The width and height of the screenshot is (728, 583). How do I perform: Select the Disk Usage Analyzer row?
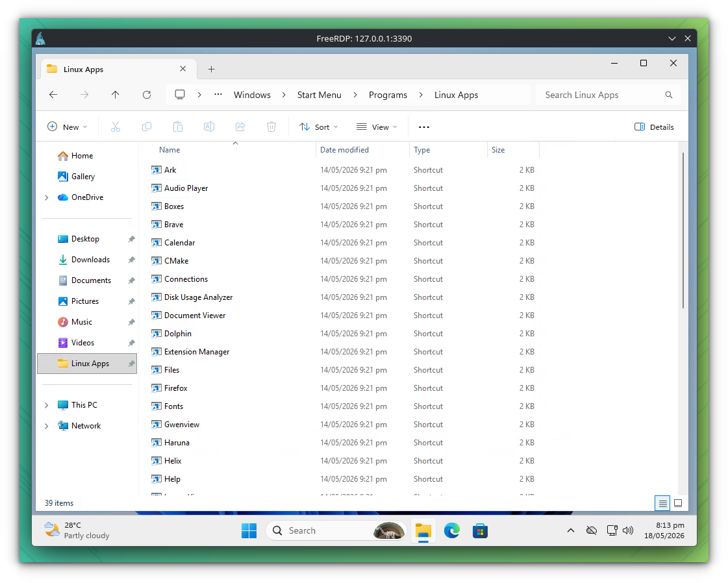[343, 297]
